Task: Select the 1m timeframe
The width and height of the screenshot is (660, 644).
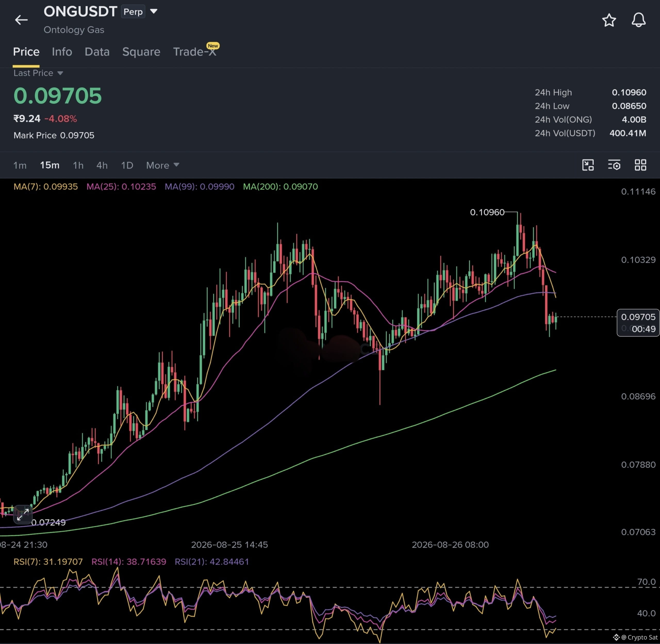Action: coord(20,166)
